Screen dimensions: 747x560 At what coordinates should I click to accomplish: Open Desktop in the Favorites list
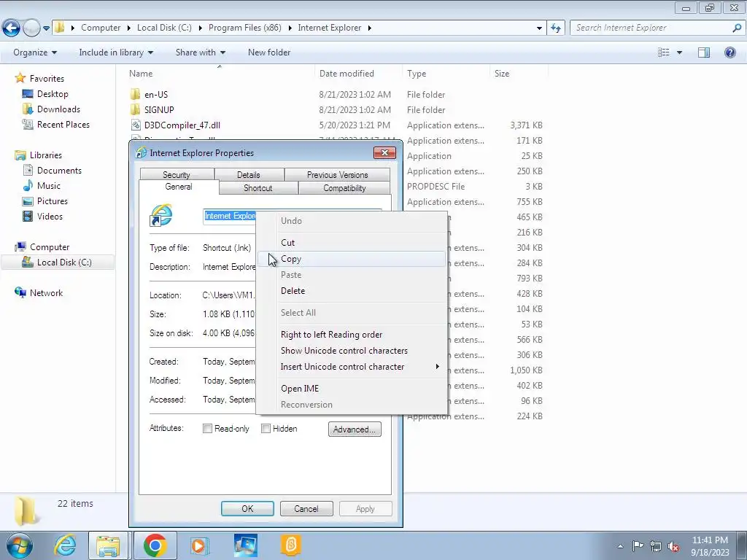(53, 94)
